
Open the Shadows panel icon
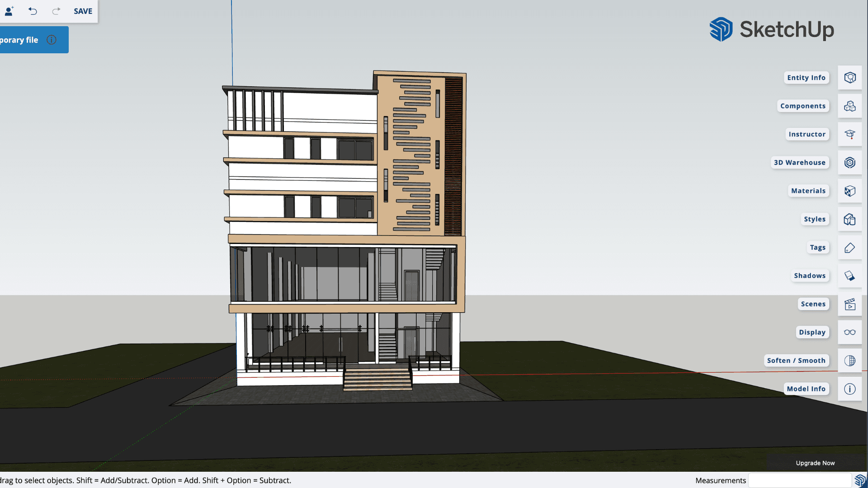tap(850, 276)
